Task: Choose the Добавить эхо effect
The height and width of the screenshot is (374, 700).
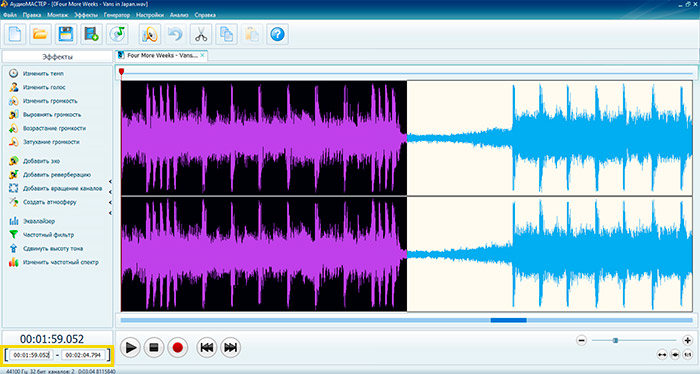Action: pos(34,161)
